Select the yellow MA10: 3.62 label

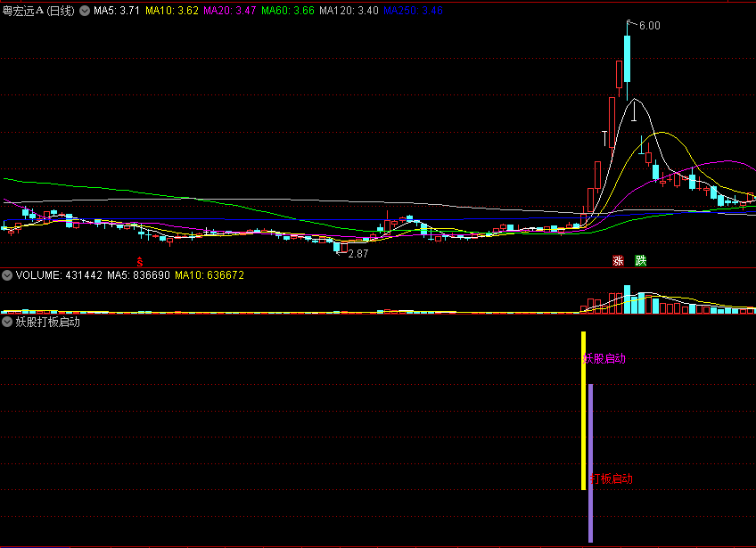[x=172, y=11]
